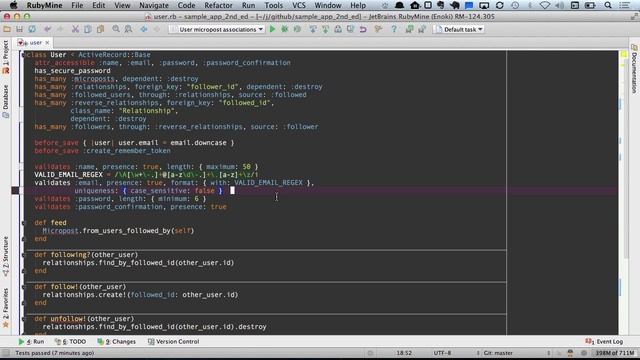Open the Code menu
This screenshot has width=640, height=360.
(187, 5)
